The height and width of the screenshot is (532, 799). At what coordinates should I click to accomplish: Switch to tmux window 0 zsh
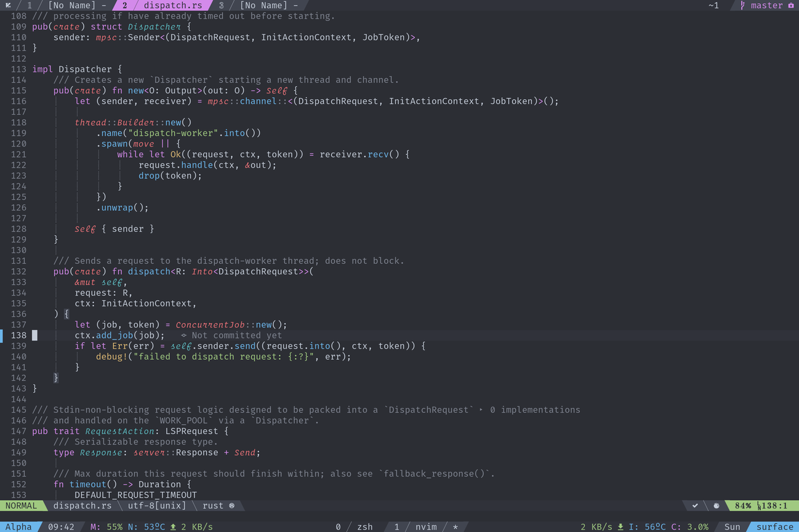[354, 527]
